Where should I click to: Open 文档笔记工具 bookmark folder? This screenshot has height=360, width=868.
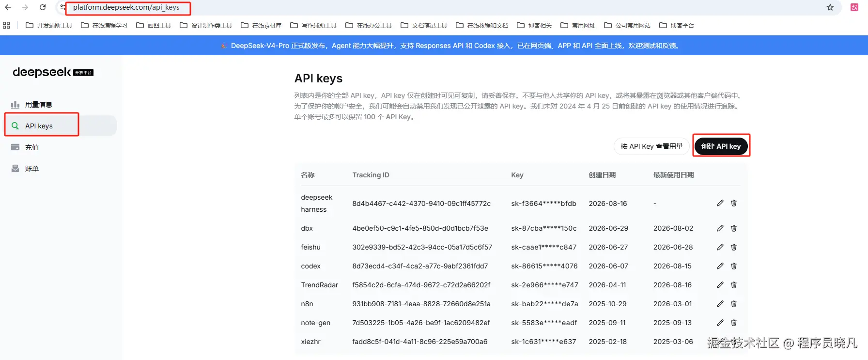click(x=424, y=25)
